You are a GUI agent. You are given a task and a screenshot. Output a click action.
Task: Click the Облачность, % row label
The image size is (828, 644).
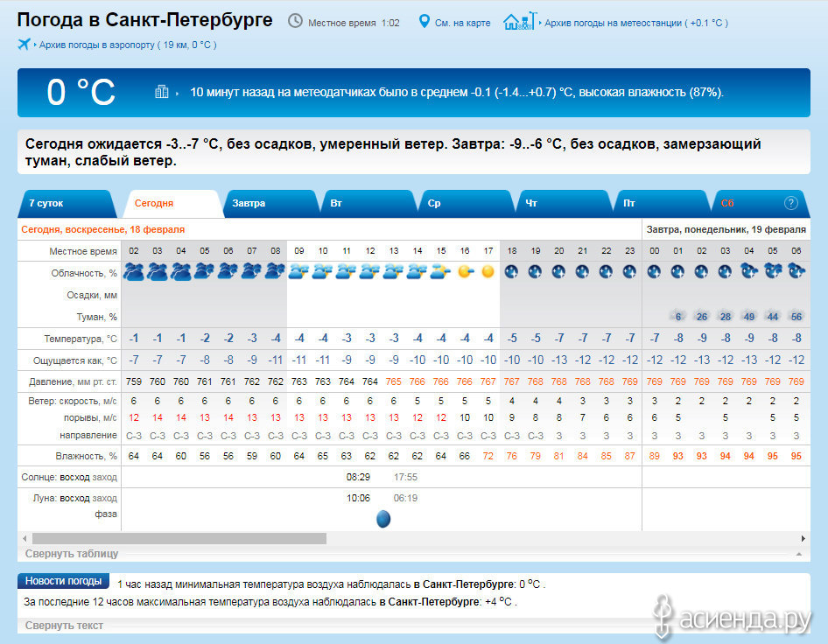coord(84,273)
